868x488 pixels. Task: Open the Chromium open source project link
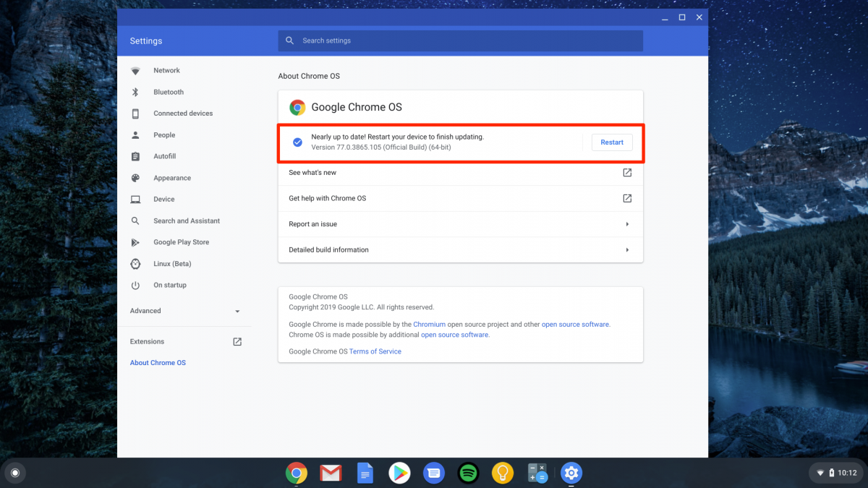(x=429, y=325)
